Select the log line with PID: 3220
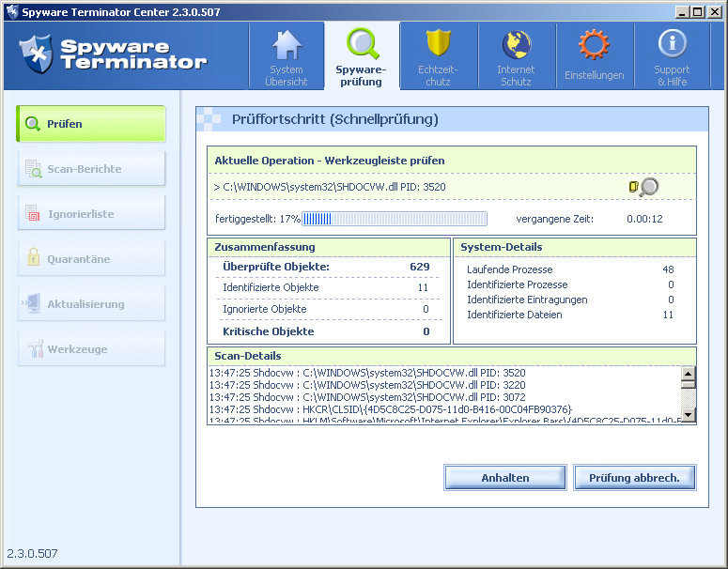The image size is (728, 569). click(367, 385)
